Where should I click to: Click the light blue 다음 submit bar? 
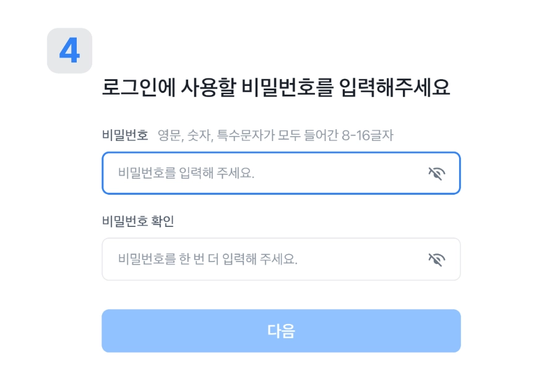tap(281, 331)
